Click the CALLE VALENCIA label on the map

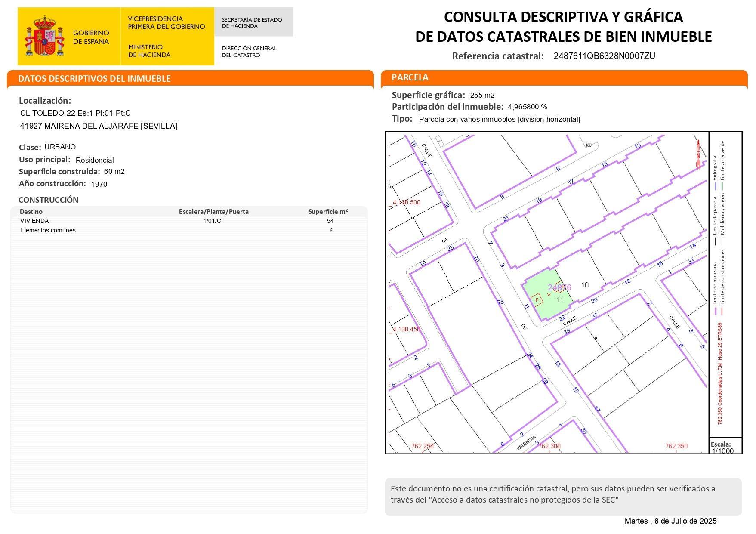coord(526,442)
